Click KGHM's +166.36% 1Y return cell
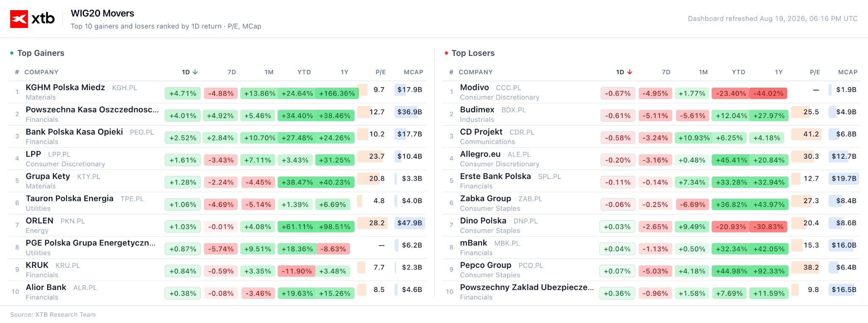Screen dimensions: 868x323 337,94
